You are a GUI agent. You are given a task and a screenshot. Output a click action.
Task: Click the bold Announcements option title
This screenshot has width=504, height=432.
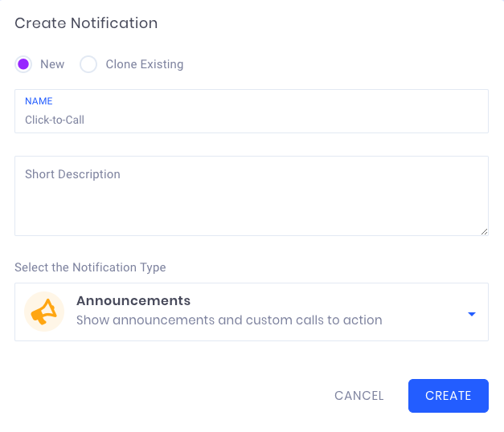133,301
